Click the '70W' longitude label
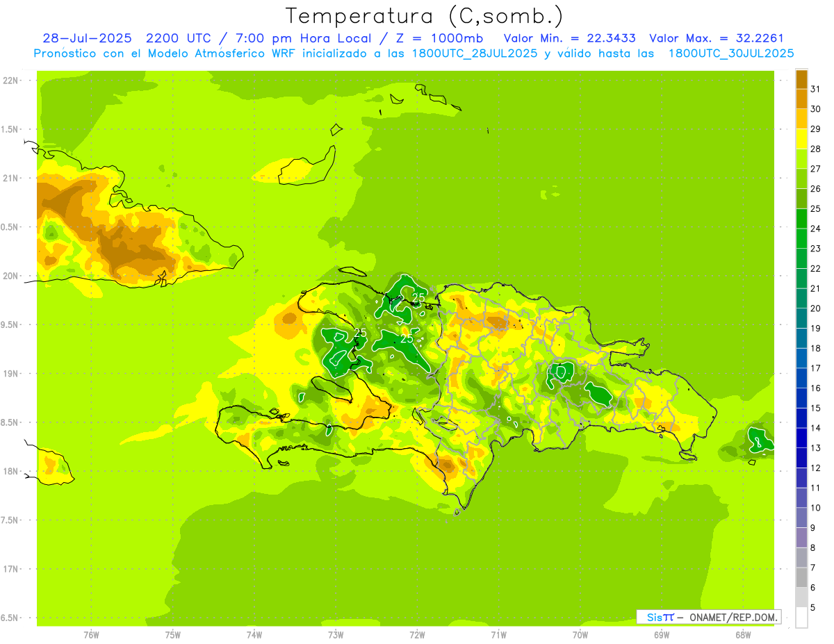834x644 pixels. click(580, 634)
